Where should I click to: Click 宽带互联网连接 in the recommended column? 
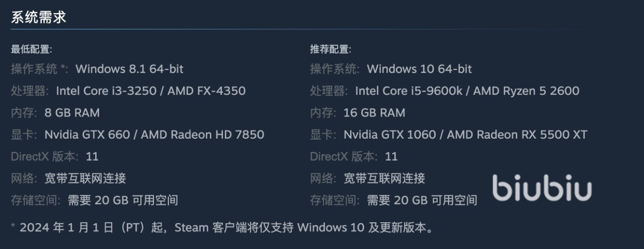(384, 178)
